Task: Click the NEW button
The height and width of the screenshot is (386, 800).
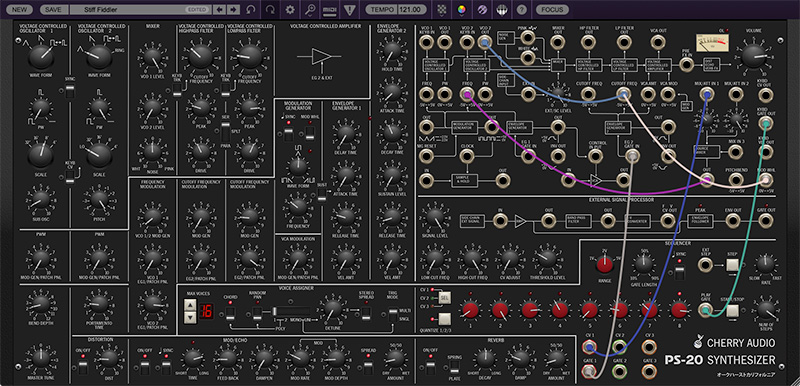Action: point(20,9)
